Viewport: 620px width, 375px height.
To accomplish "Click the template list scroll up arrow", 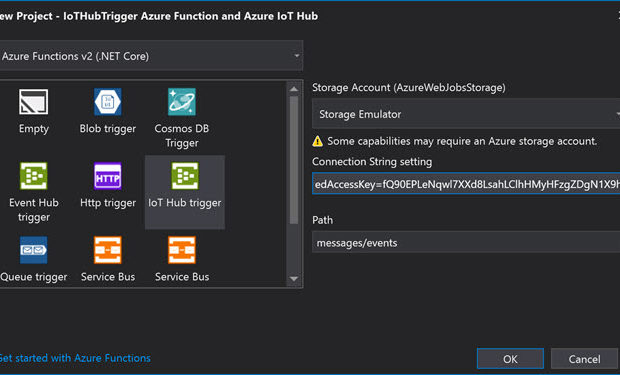I will click(x=294, y=89).
